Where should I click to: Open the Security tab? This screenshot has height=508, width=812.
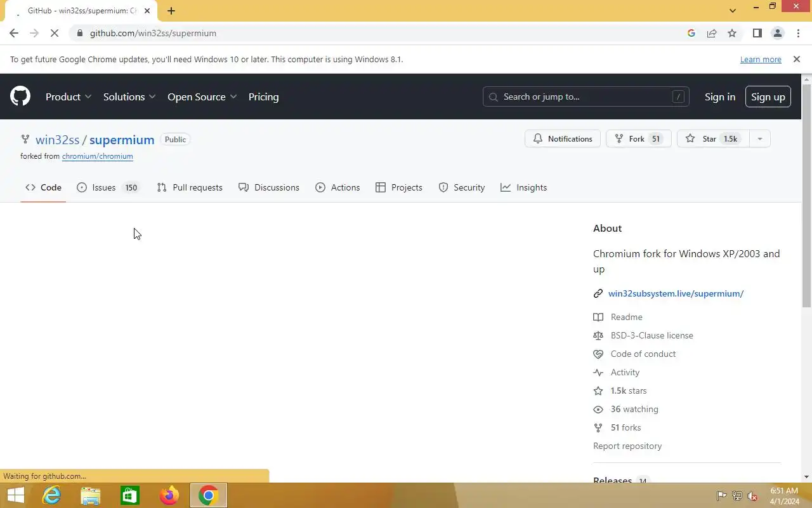(x=462, y=187)
